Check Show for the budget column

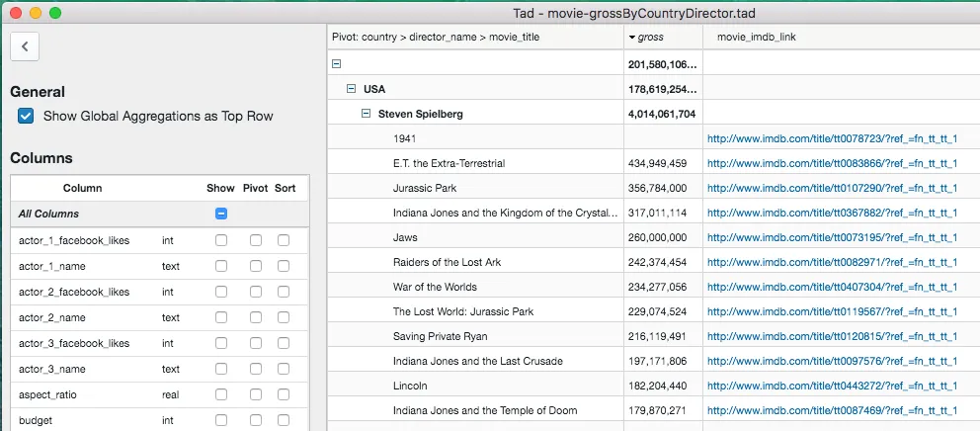click(x=221, y=420)
